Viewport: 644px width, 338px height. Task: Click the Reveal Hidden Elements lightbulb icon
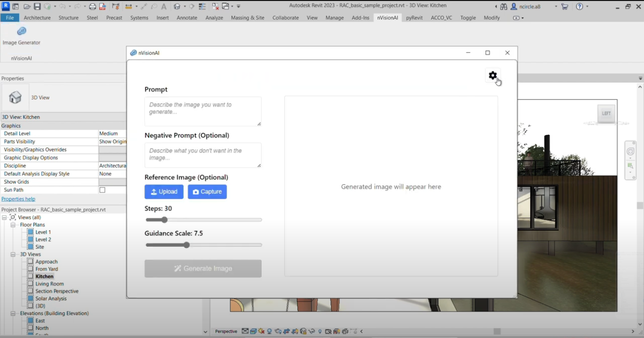320,331
